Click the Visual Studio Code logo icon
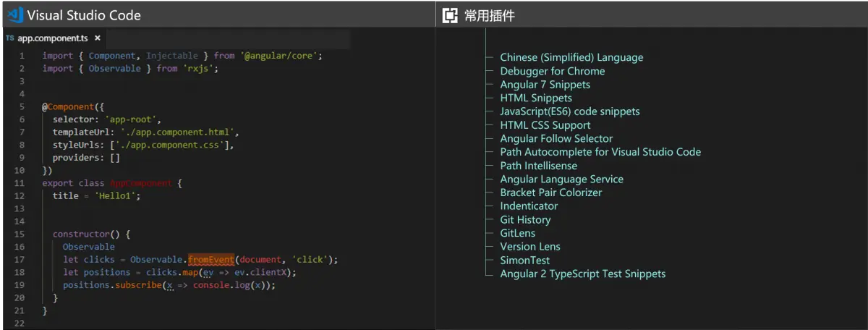Screen dimensions: 868x330 [14, 15]
